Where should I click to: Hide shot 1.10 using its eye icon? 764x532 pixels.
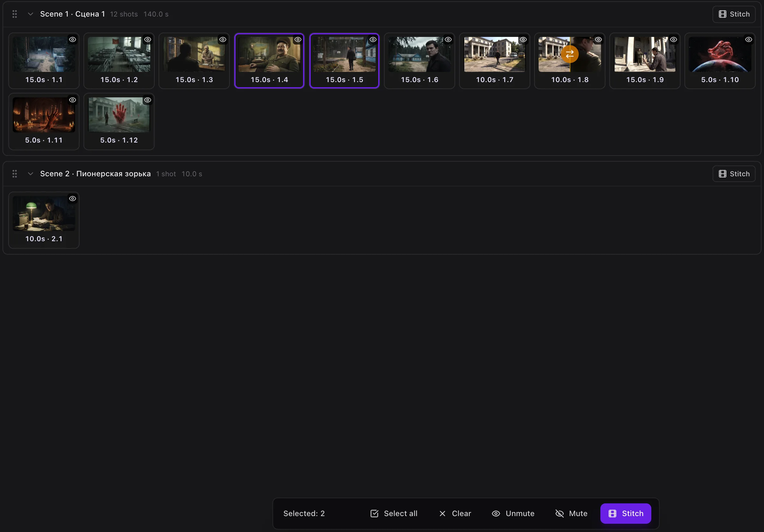(749, 39)
